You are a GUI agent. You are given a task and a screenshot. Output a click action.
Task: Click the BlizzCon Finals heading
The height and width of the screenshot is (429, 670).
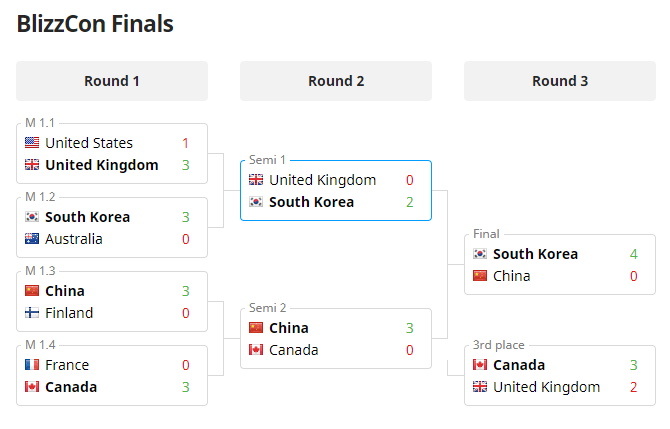[95, 24]
